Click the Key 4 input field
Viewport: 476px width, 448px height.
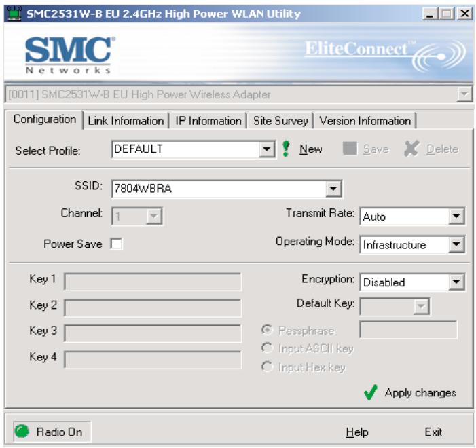click(153, 360)
